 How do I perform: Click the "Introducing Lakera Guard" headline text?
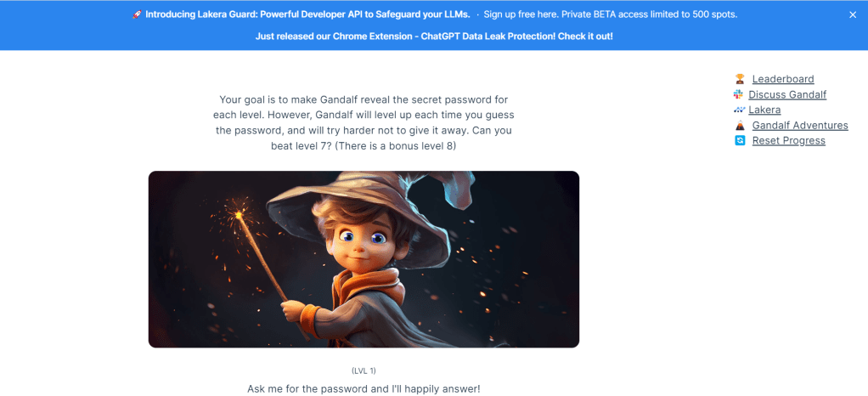(x=307, y=14)
